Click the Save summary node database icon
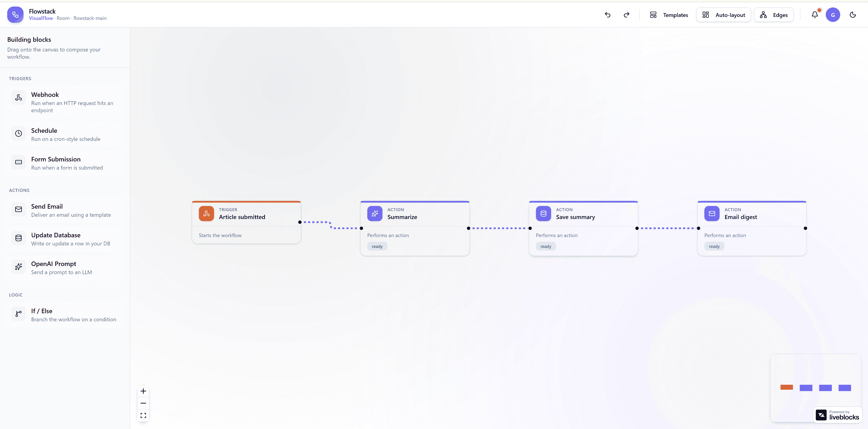868x429 pixels. (543, 214)
